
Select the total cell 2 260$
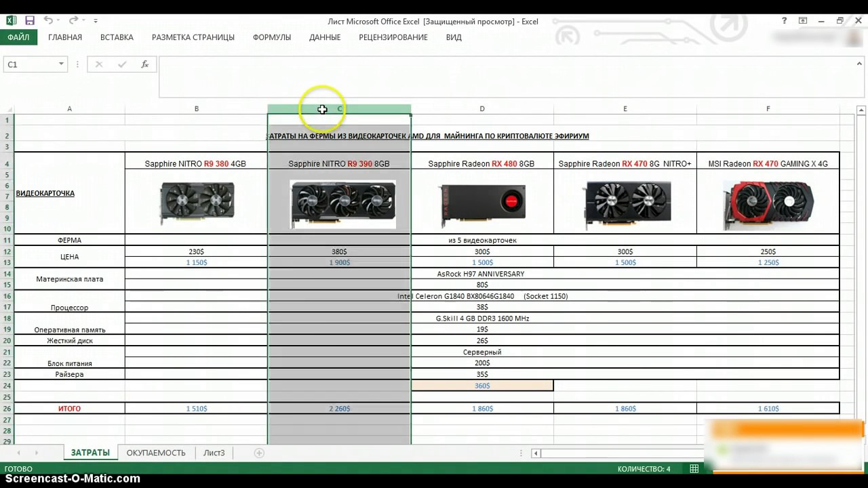339,409
